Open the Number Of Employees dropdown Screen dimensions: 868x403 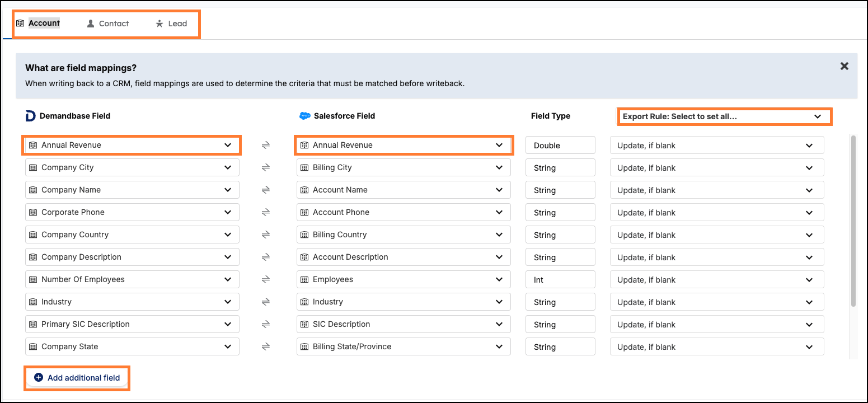(x=132, y=279)
